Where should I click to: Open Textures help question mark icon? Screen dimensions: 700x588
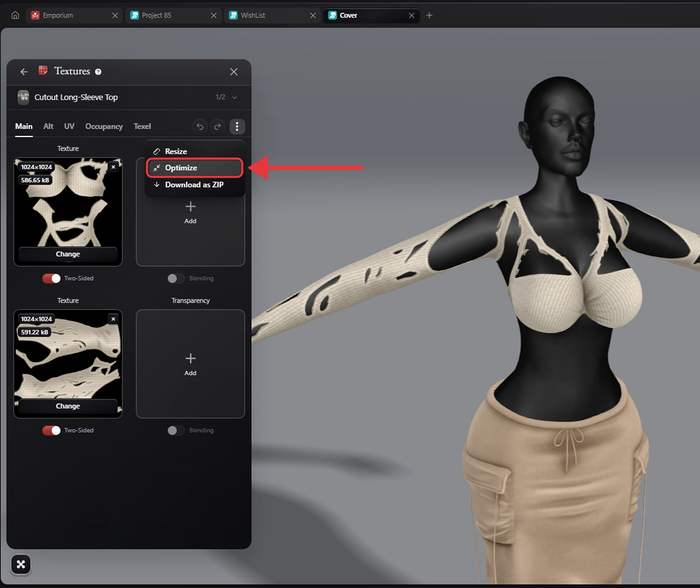pos(98,72)
